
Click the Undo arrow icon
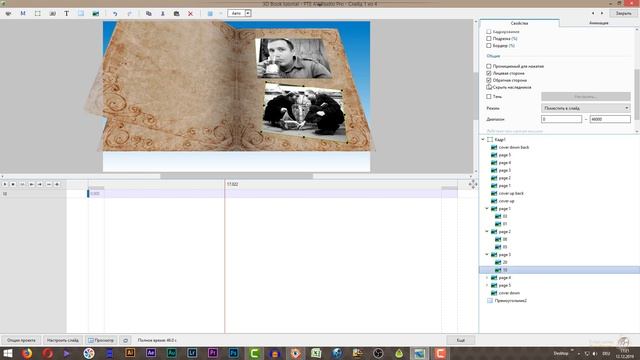(115, 13)
